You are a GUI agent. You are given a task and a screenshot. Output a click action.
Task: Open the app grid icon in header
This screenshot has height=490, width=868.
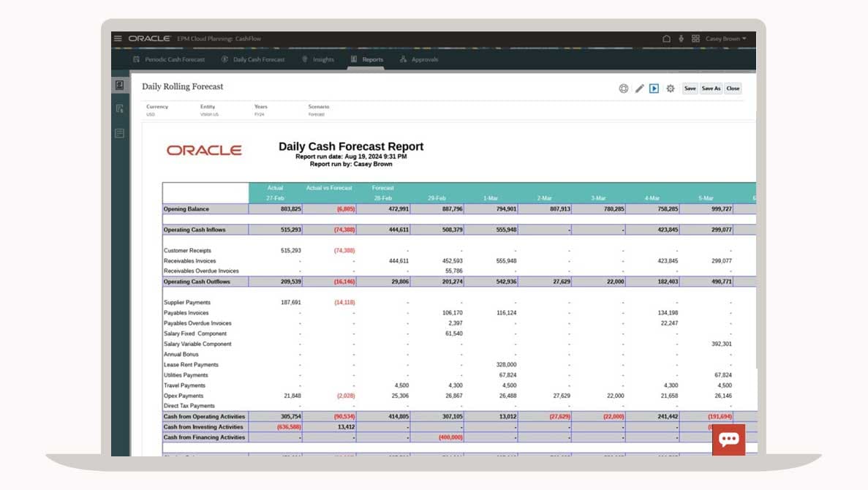tap(695, 39)
